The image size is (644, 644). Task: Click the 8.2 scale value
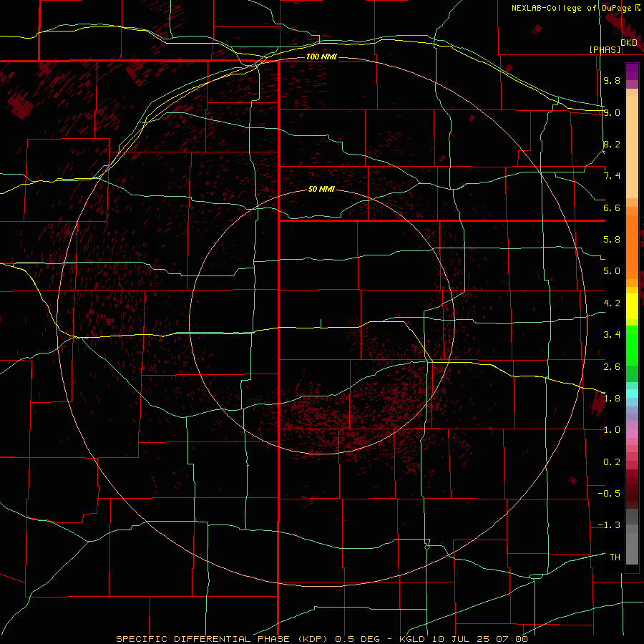click(x=612, y=144)
